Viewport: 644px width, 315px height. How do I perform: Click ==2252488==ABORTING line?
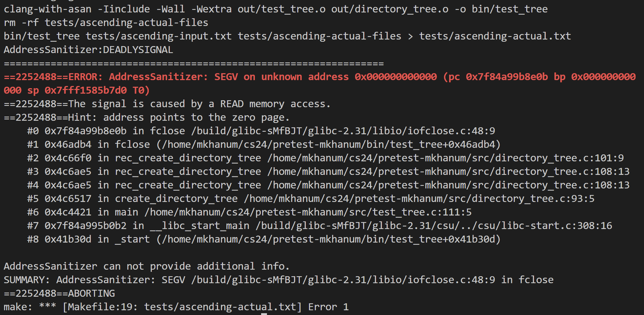point(59,293)
